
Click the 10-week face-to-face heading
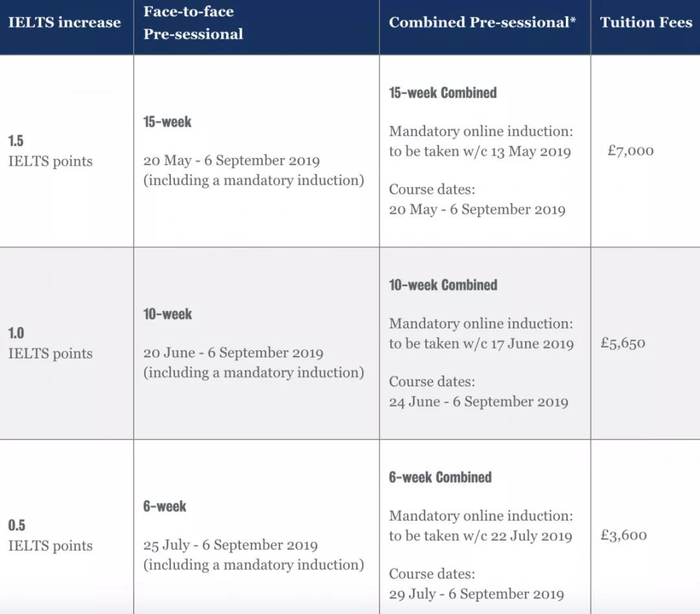point(167,314)
